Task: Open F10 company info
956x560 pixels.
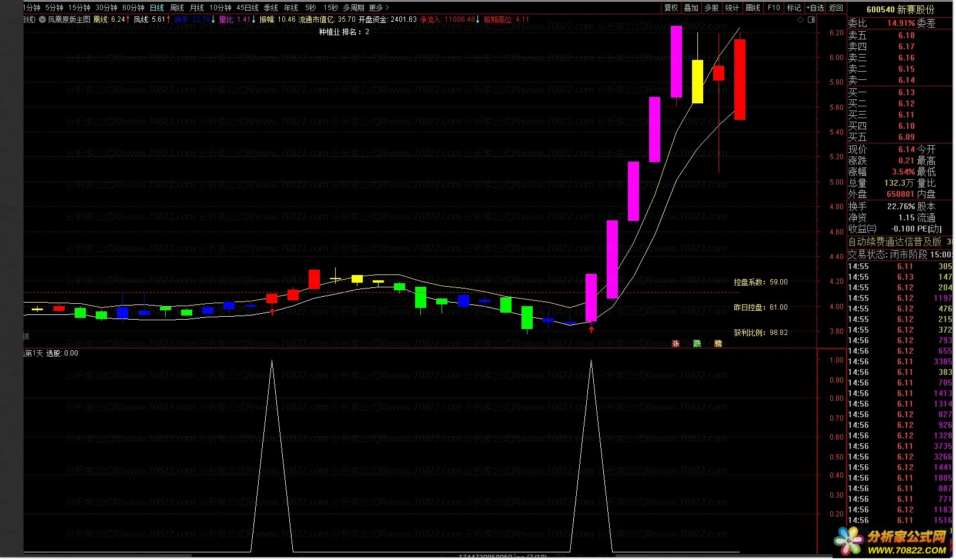Action: (774, 8)
